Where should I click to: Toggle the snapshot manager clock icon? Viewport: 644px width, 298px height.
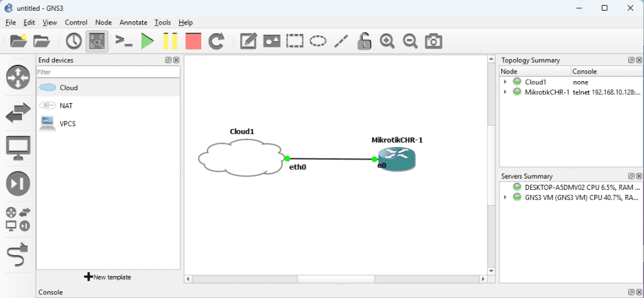click(x=74, y=41)
